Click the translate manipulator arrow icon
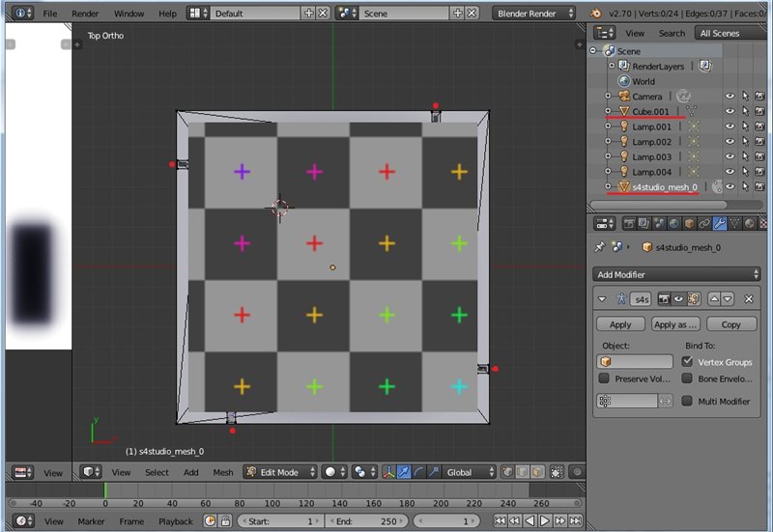This screenshot has width=773, height=532. (403, 472)
